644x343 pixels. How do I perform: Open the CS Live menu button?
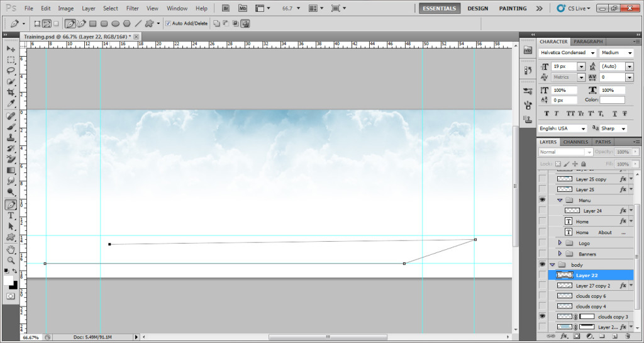coord(574,8)
